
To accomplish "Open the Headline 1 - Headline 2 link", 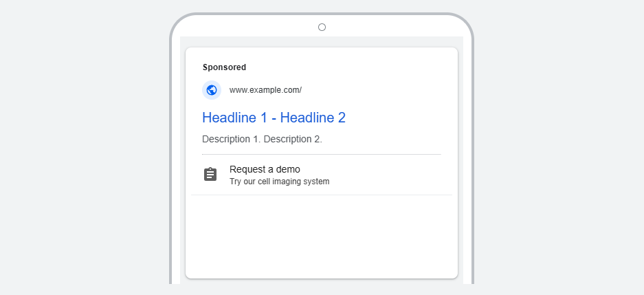I will [274, 118].
